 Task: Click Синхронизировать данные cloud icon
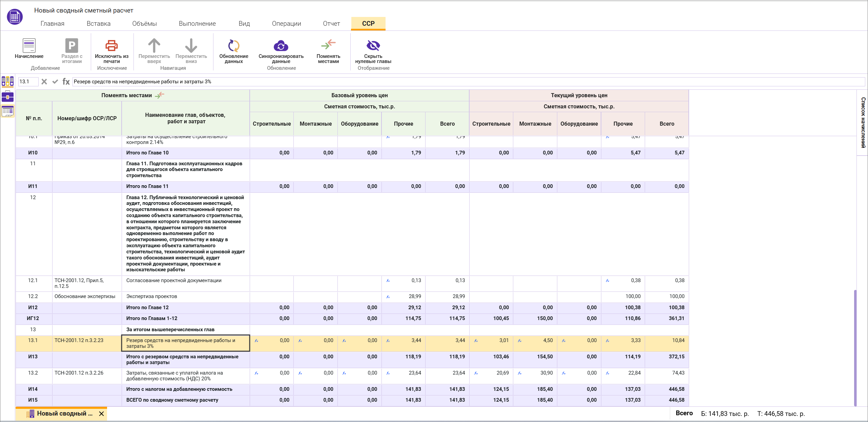pos(281,46)
